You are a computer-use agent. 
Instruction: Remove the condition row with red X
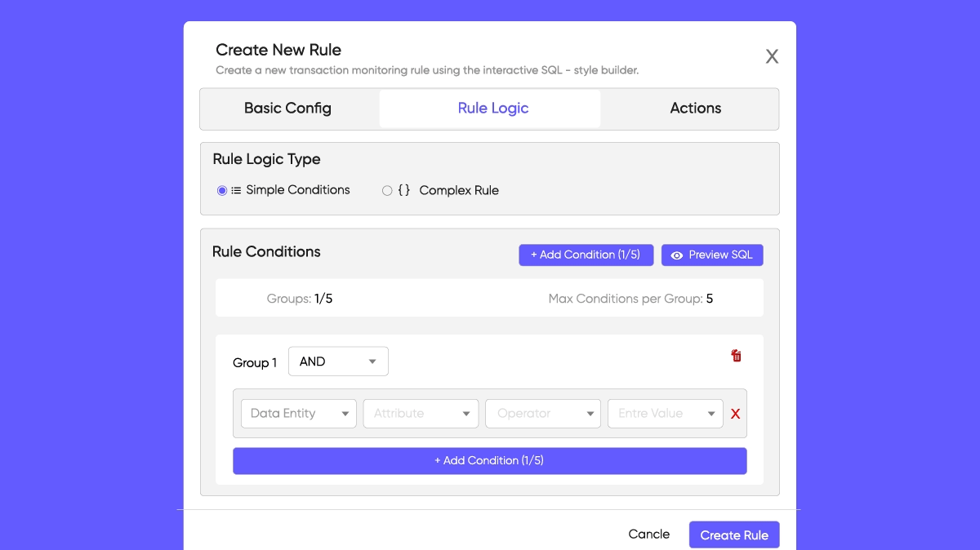[735, 414]
